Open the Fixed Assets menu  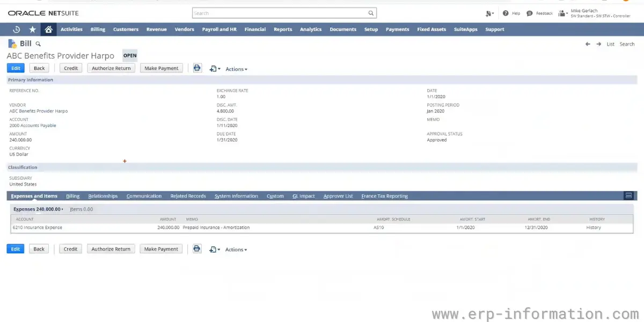tap(431, 30)
